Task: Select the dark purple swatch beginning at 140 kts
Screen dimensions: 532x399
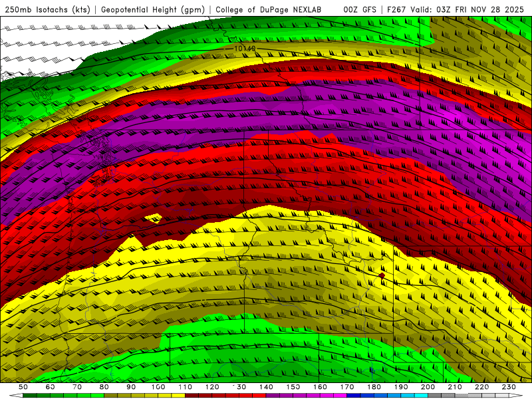Action: 273,395
